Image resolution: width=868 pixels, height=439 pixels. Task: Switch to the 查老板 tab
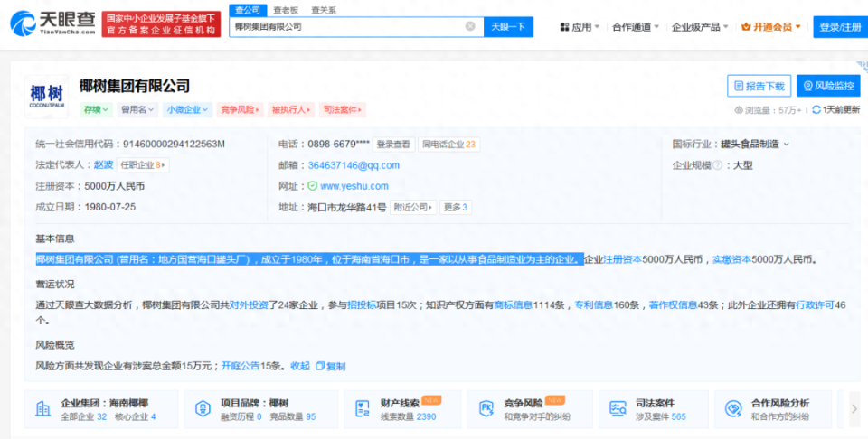(x=286, y=10)
